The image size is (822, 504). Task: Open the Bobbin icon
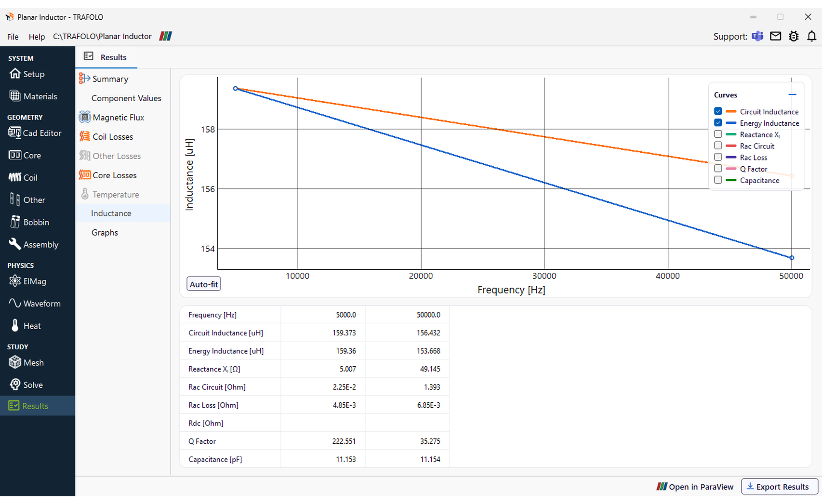15,222
